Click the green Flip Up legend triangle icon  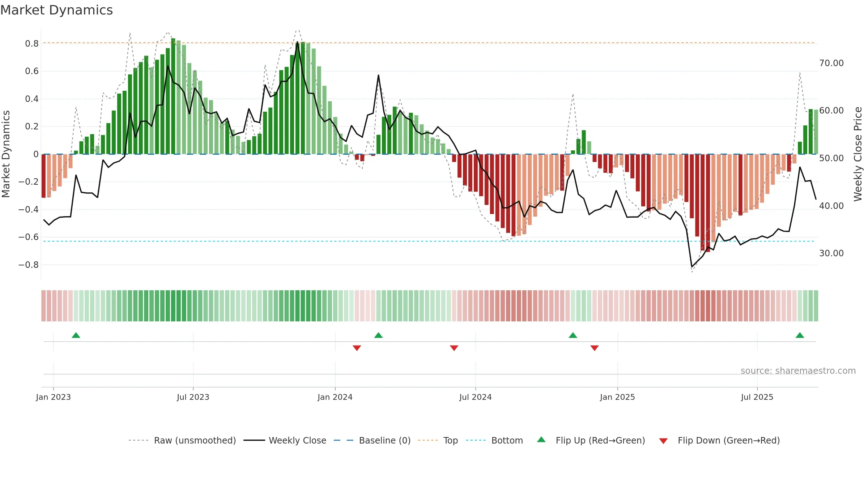point(541,440)
